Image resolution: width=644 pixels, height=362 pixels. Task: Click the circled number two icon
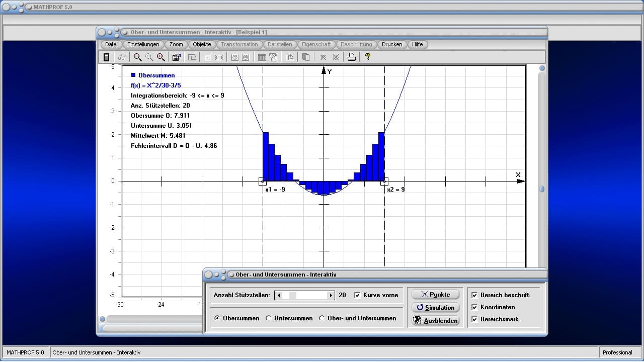(x=246, y=57)
